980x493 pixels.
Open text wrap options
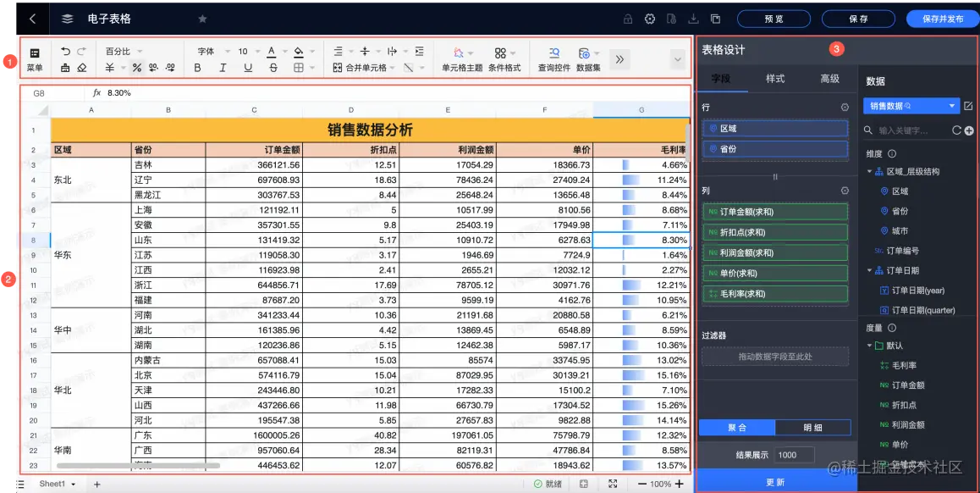point(392,52)
